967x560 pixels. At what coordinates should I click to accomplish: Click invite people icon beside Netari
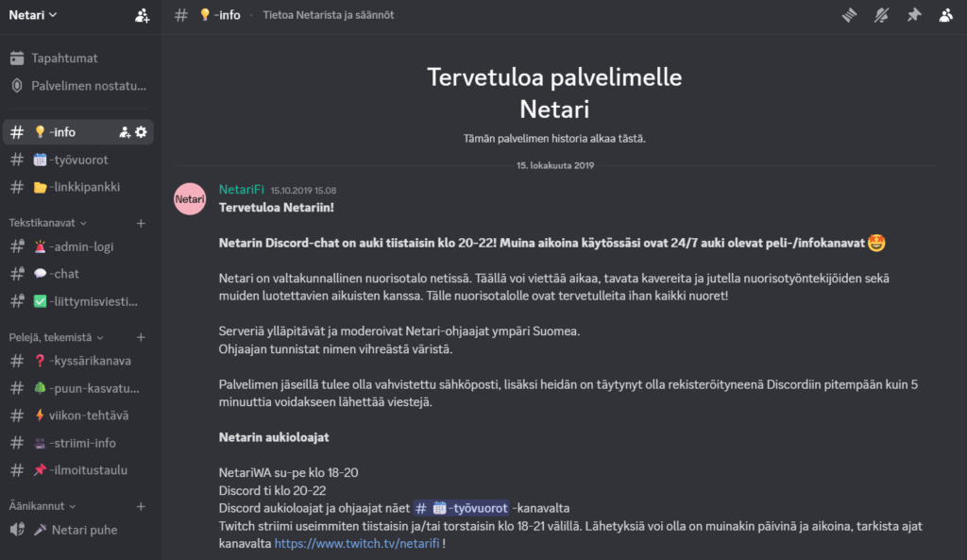click(x=142, y=15)
